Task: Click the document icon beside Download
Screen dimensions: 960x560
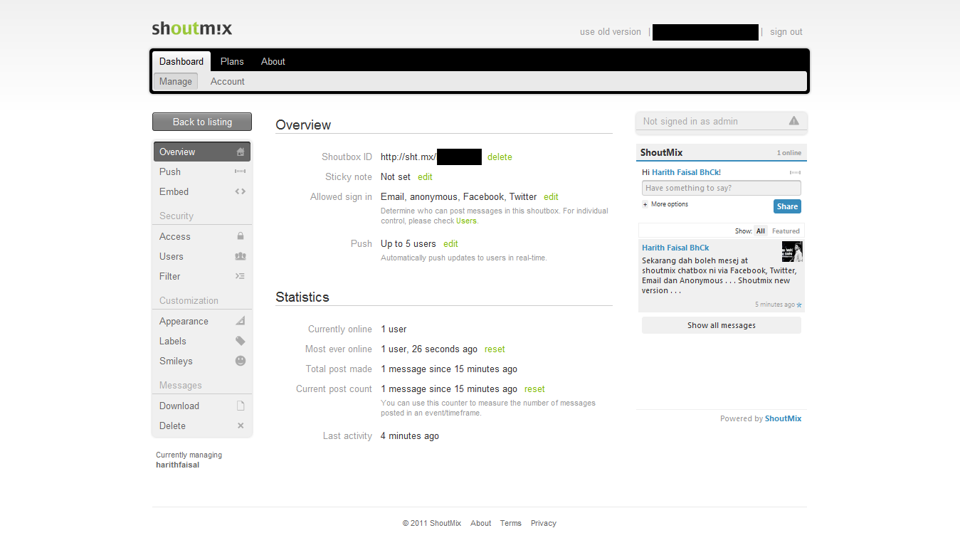Action: tap(241, 406)
